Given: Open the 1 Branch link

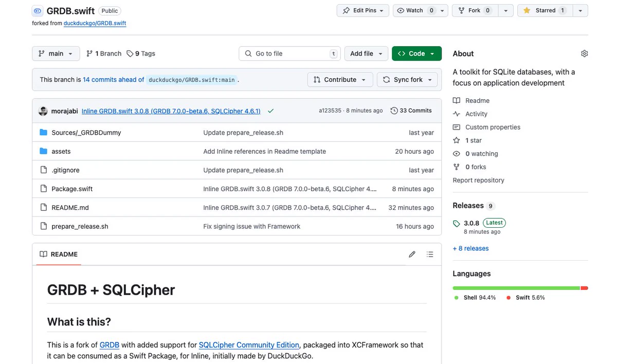Looking at the screenshot, I should (x=104, y=53).
